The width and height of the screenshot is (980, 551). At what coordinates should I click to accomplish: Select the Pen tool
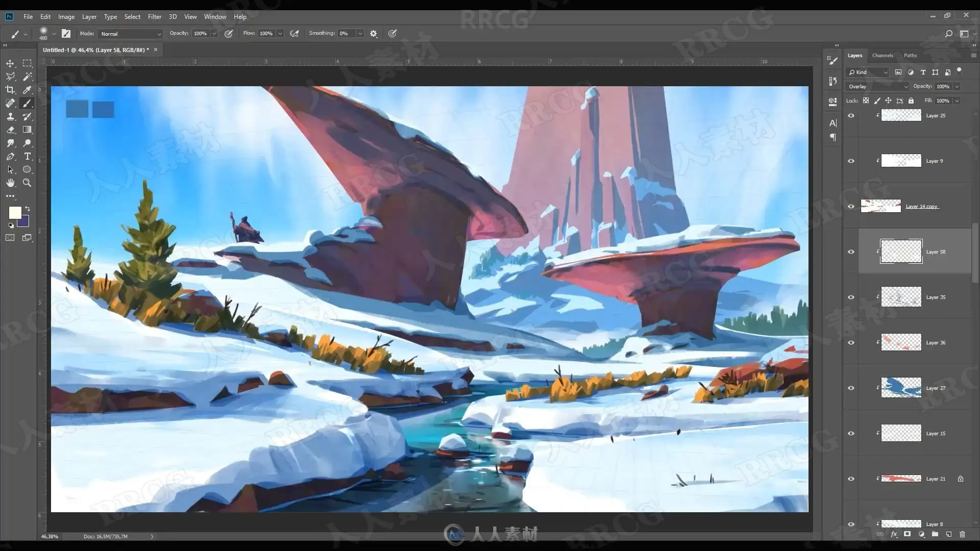[10, 157]
